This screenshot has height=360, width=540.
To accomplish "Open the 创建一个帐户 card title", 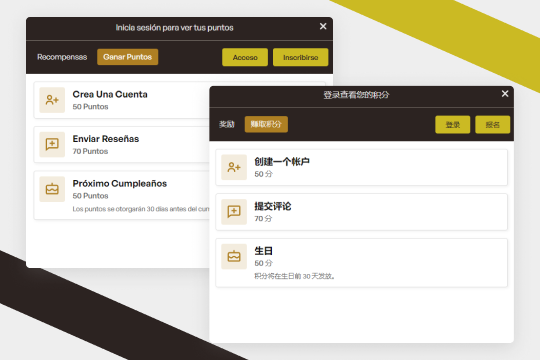I will (x=282, y=162).
